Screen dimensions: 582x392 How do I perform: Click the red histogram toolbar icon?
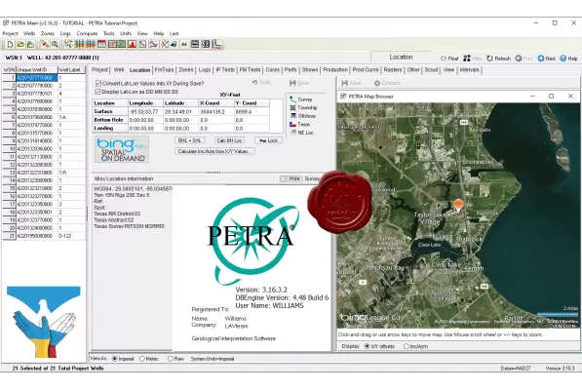[x=133, y=44]
